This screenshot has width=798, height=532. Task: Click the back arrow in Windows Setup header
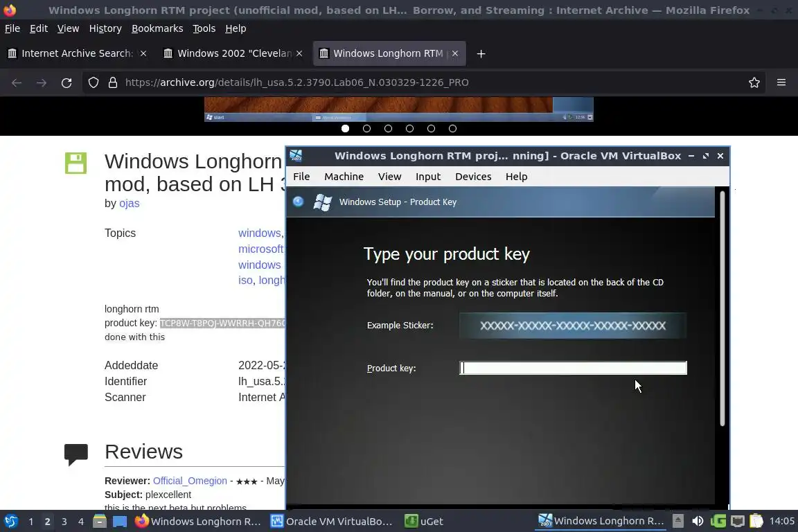click(x=299, y=202)
